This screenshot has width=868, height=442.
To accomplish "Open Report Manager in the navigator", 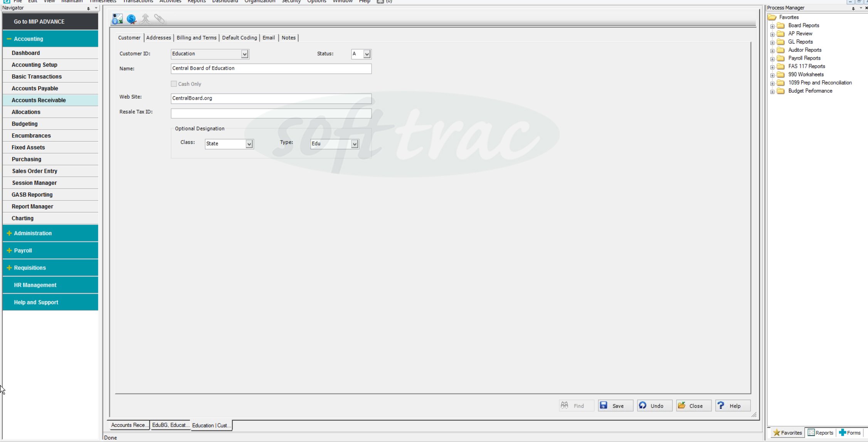I will tap(50, 206).
